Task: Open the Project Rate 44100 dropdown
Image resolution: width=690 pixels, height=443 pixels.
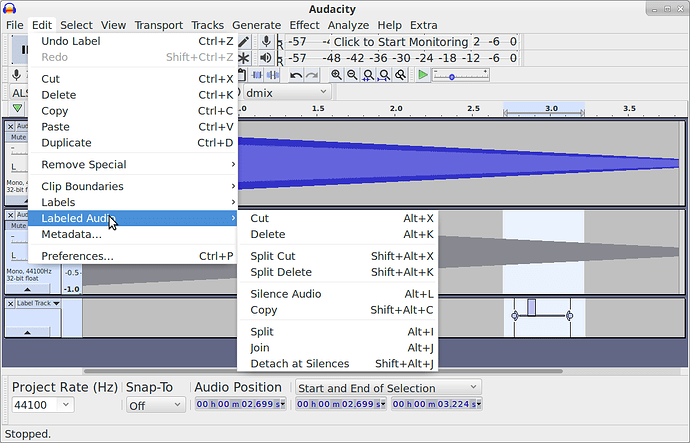Action: [x=66, y=404]
